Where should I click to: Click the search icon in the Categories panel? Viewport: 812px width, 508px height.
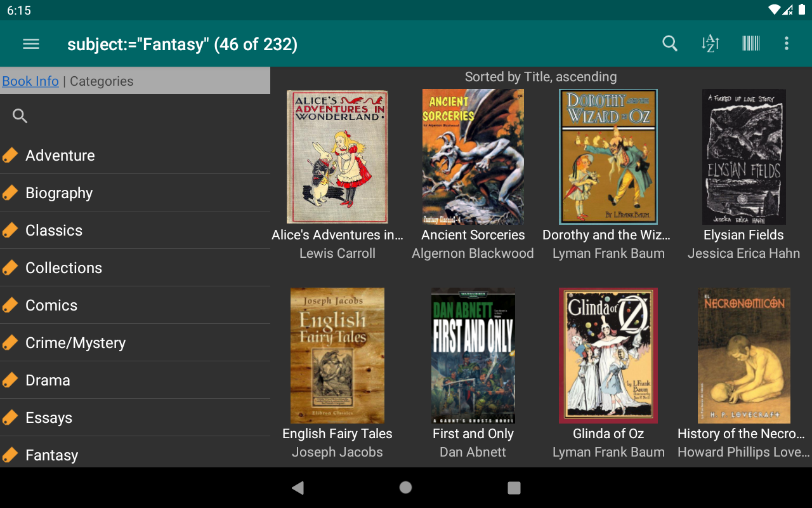(19, 116)
